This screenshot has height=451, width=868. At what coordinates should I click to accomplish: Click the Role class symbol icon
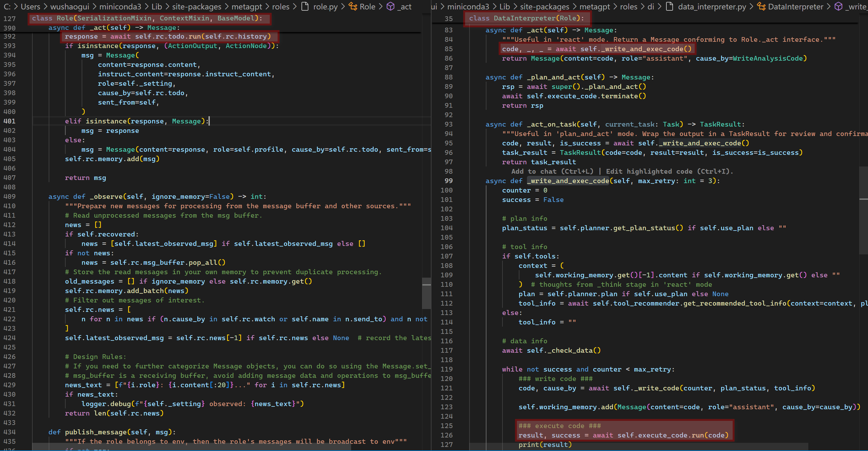[352, 6]
